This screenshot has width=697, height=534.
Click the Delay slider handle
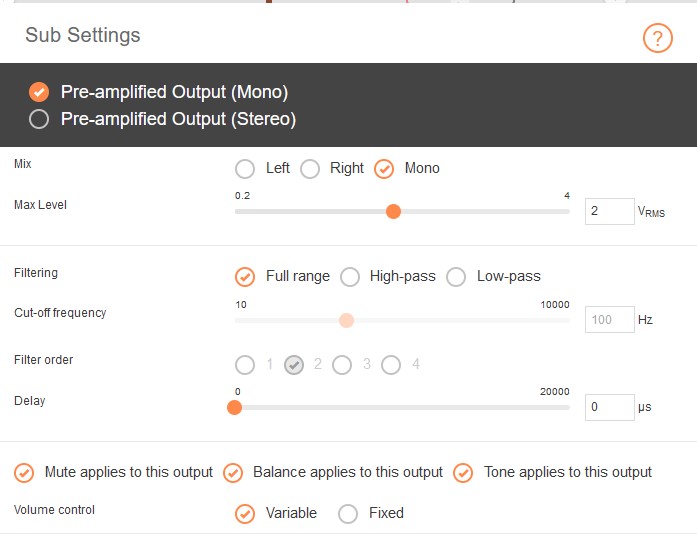point(234,407)
